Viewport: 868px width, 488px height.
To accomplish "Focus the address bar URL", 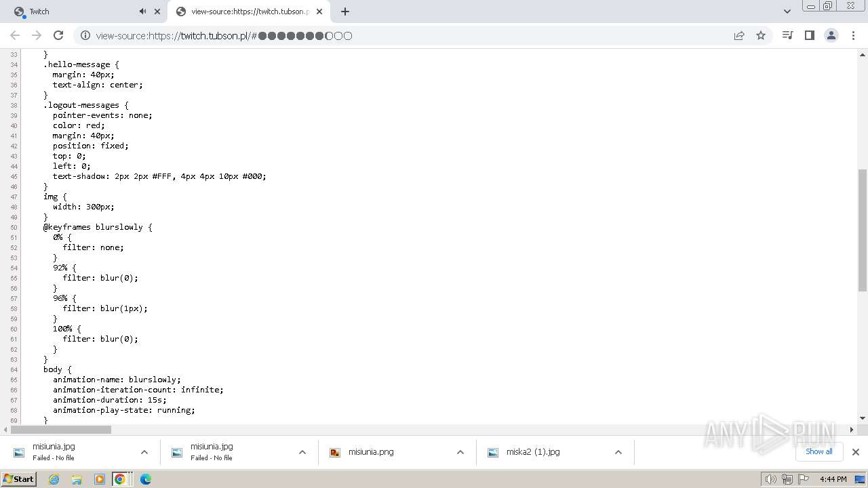I will 224,36.
